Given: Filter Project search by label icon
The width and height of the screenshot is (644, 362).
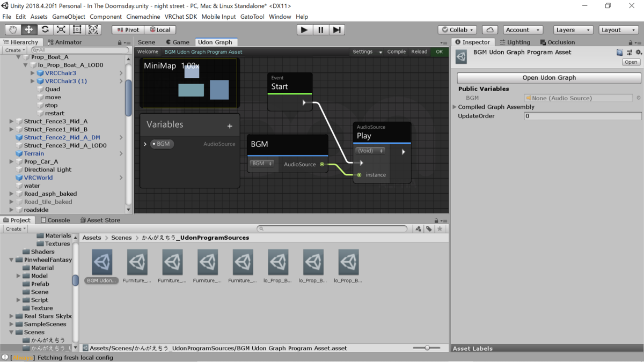Looking at the screenshot, I should pyautogui.click(x=429, y=229).
